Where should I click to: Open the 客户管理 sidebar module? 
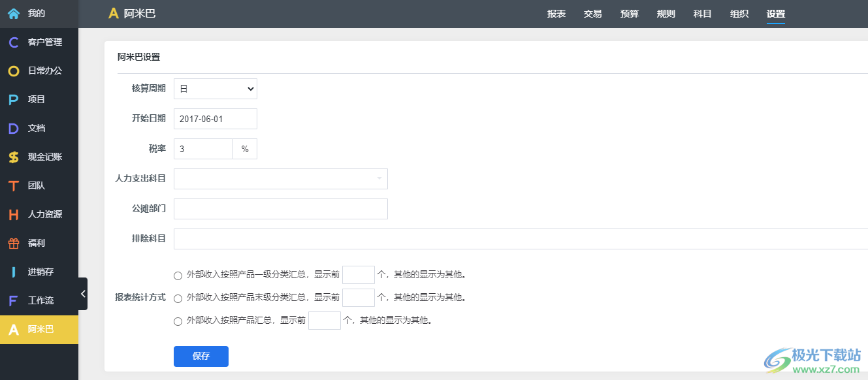39,42
